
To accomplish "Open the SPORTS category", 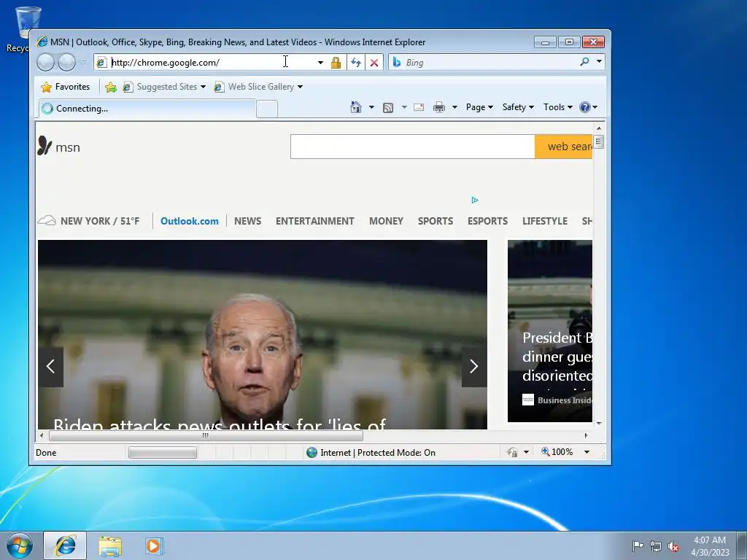I will point(436,221).
